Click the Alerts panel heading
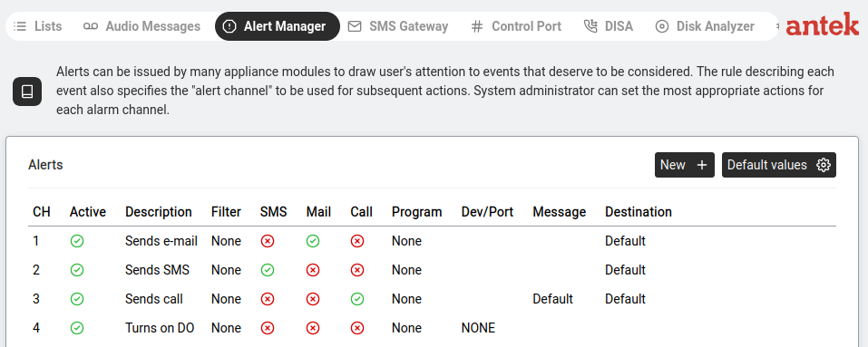 click(45, 165)
